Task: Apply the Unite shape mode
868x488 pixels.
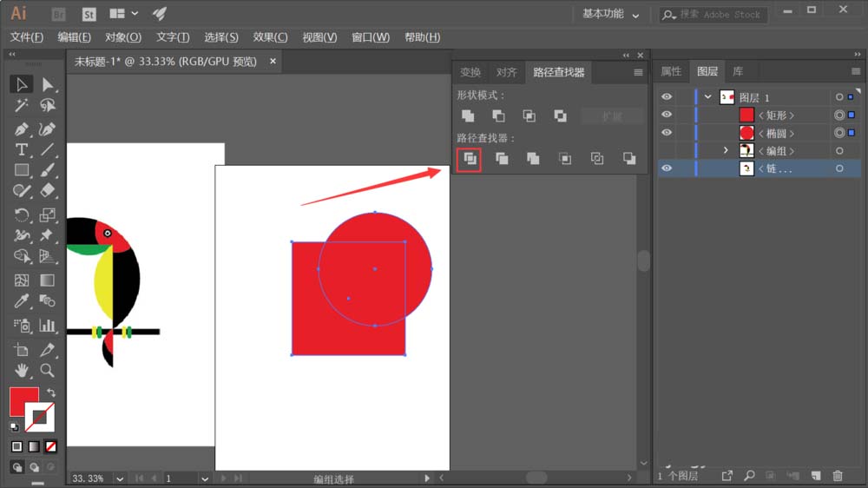Action: click(x=468, y=115)
